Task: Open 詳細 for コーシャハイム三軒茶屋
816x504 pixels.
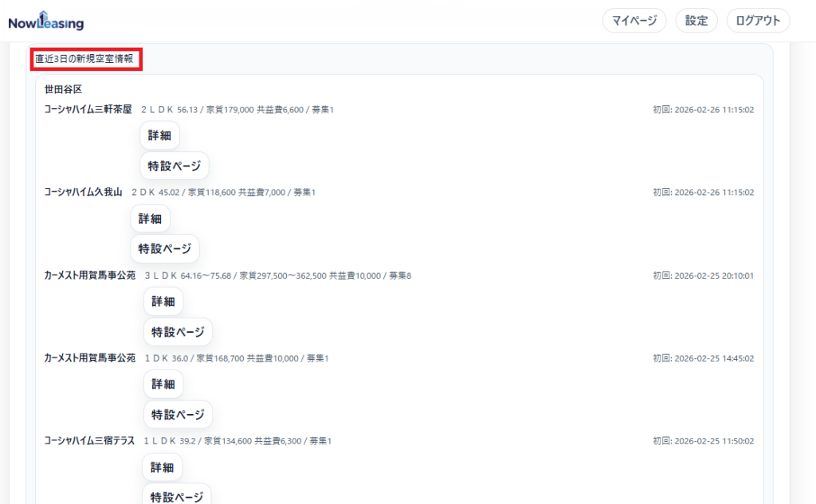Action: 159,135
